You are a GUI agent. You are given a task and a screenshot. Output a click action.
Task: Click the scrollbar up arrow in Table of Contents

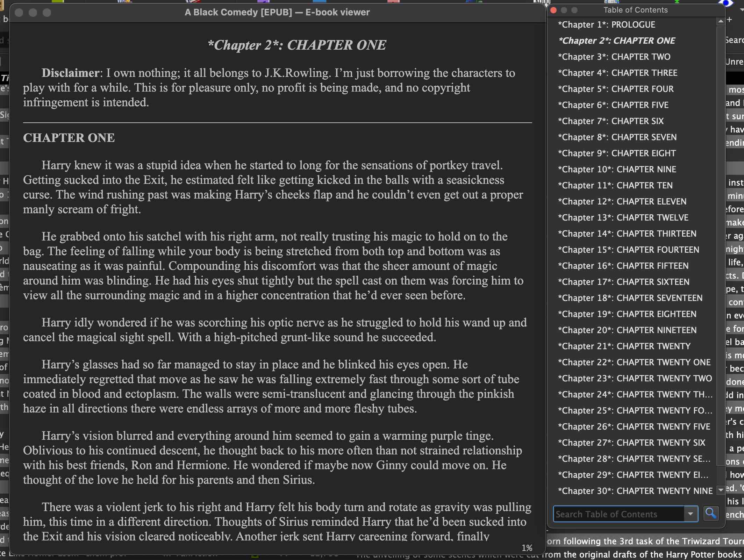pyautogui.click(x=721, y=22)
